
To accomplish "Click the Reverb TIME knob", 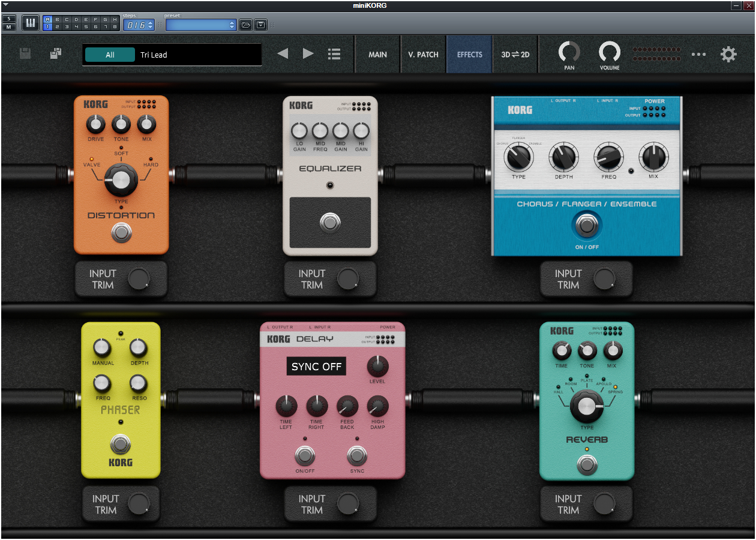I will pyautogui.click(x=562, y=350).
